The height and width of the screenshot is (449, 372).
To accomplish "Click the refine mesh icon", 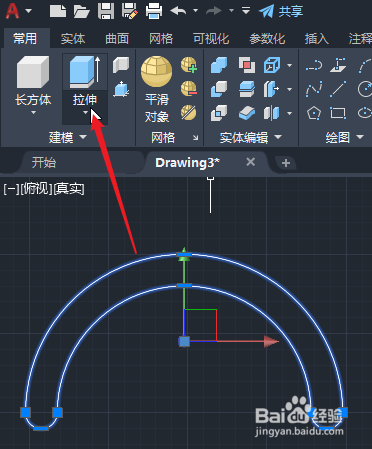I will [189, 113].
